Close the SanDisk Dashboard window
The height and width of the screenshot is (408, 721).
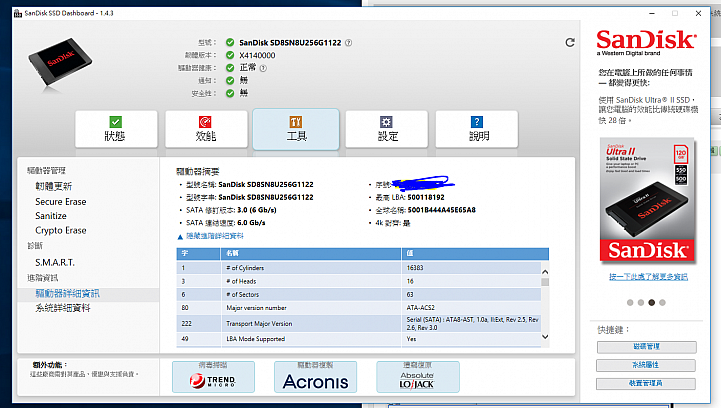[x=698, y=13]
